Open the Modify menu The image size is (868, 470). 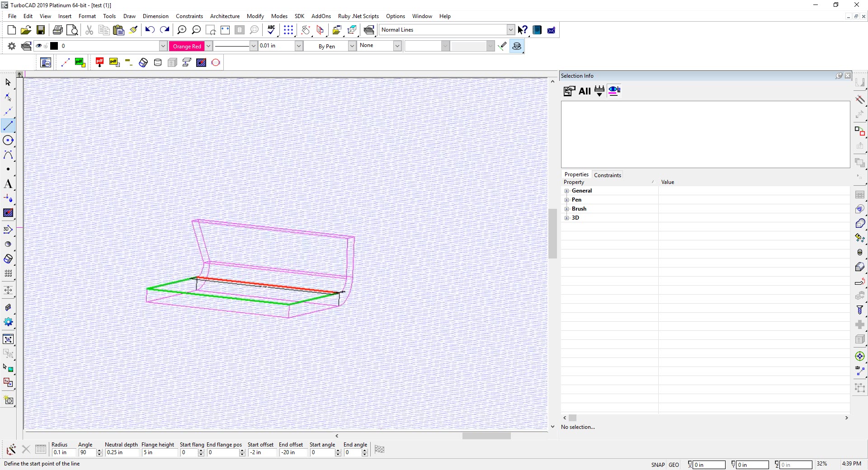click(255, 16)
